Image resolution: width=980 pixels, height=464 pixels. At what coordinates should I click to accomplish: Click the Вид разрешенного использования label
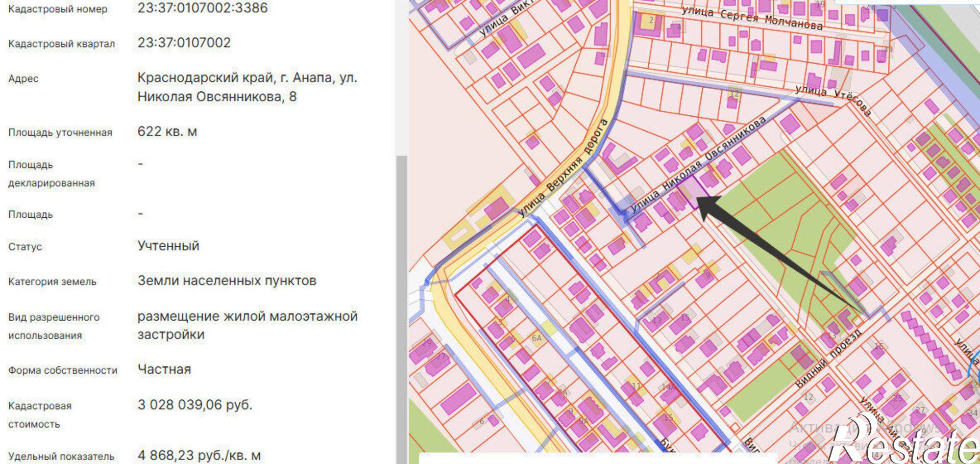54,327
